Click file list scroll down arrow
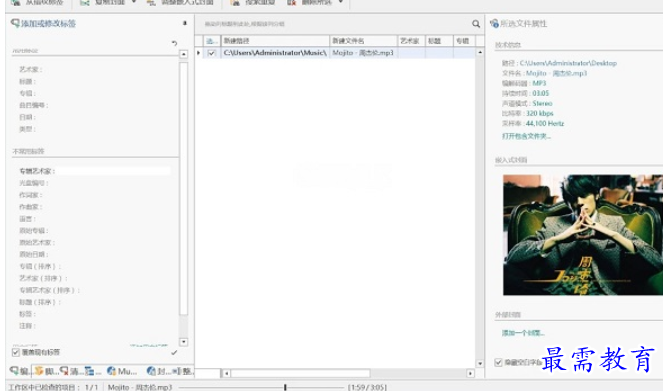663x391 pixels. (x=480, y=363)
